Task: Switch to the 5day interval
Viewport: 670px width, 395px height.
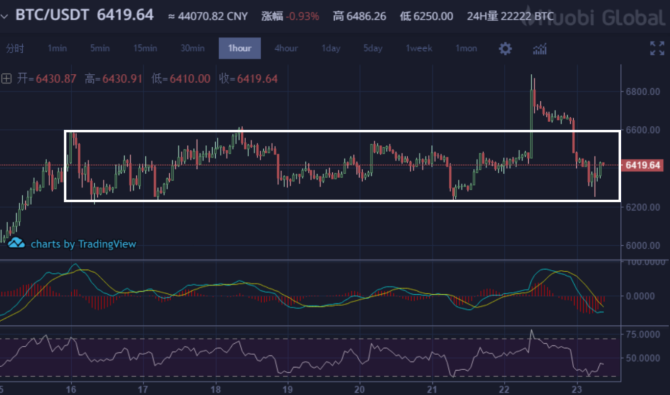Action: pyautogui.click(x=373, y=48)
